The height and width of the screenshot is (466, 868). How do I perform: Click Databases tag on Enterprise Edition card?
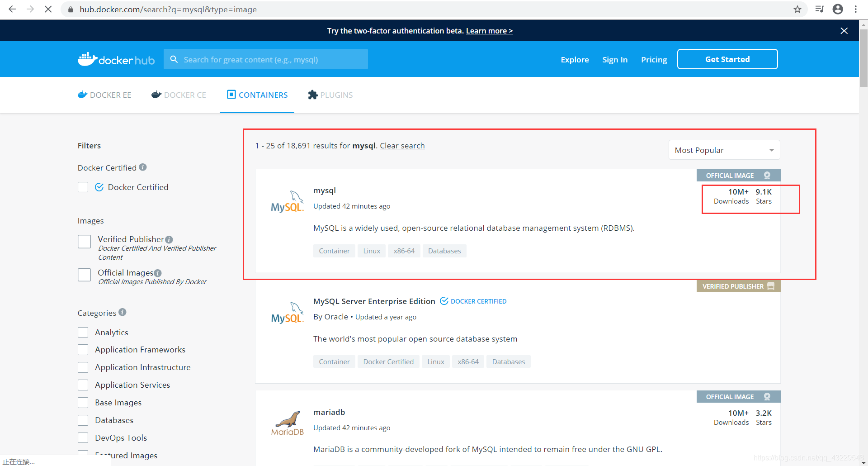point(509,362)
